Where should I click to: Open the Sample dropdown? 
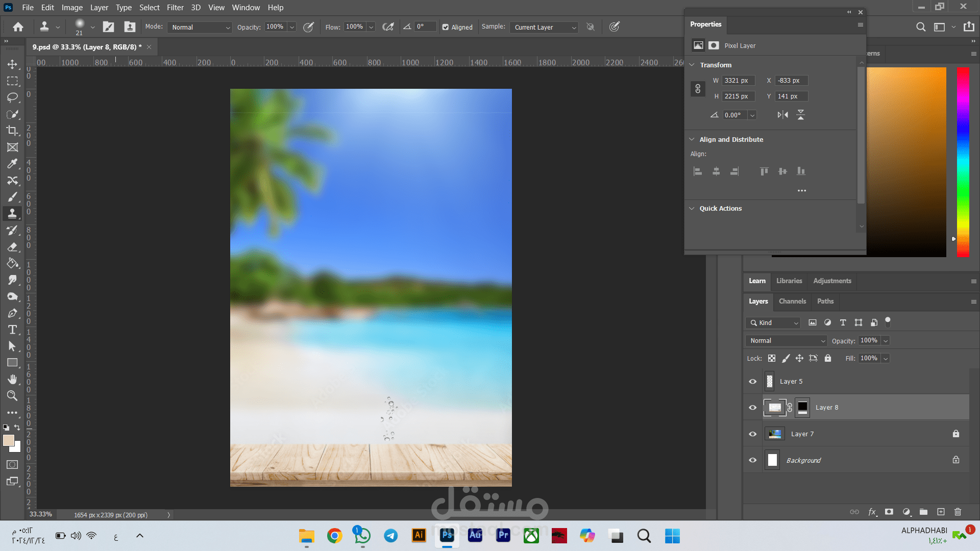point(544,28)
